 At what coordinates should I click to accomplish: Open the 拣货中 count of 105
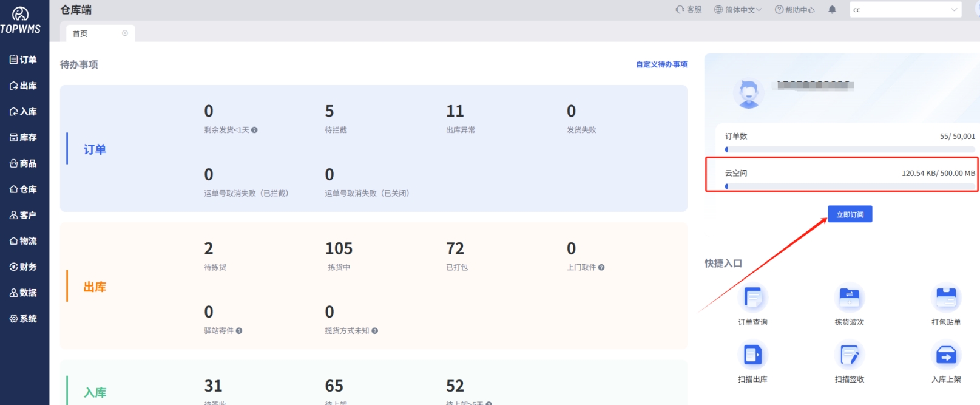click(339, 248)
